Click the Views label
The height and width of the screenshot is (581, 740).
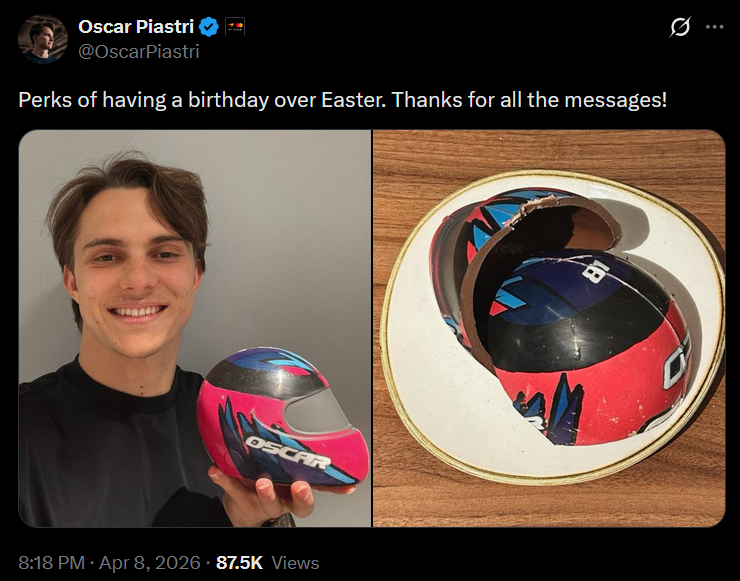coord(295,563)
